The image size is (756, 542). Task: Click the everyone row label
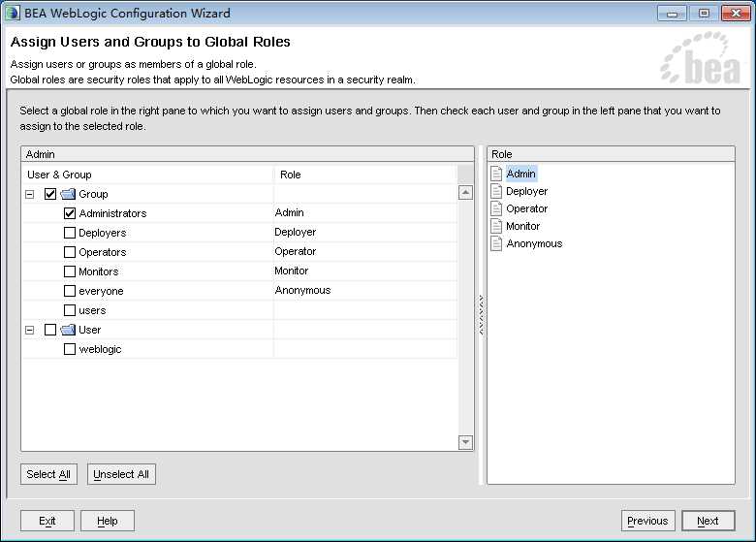pyautogui.click(x=101, y=291)
